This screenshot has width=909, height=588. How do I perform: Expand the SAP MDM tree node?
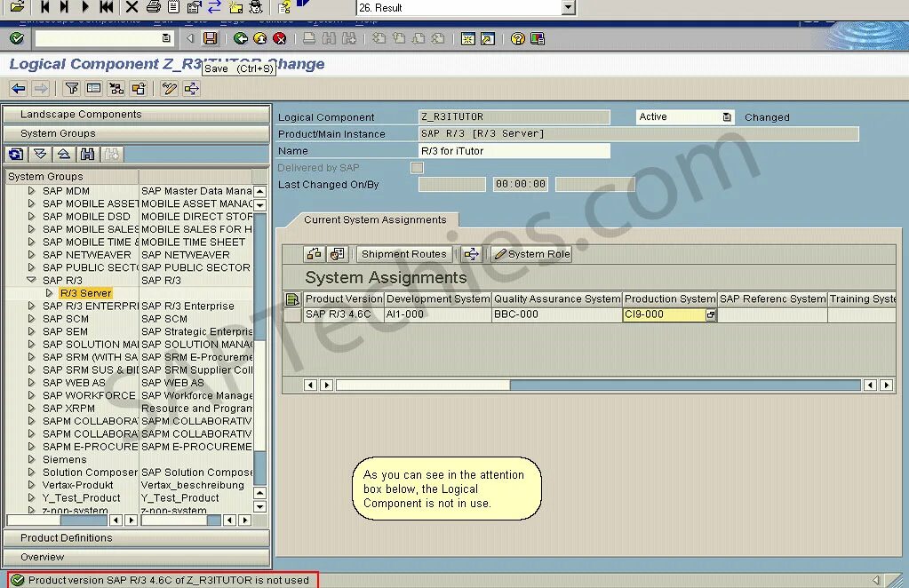click(31, 191)
